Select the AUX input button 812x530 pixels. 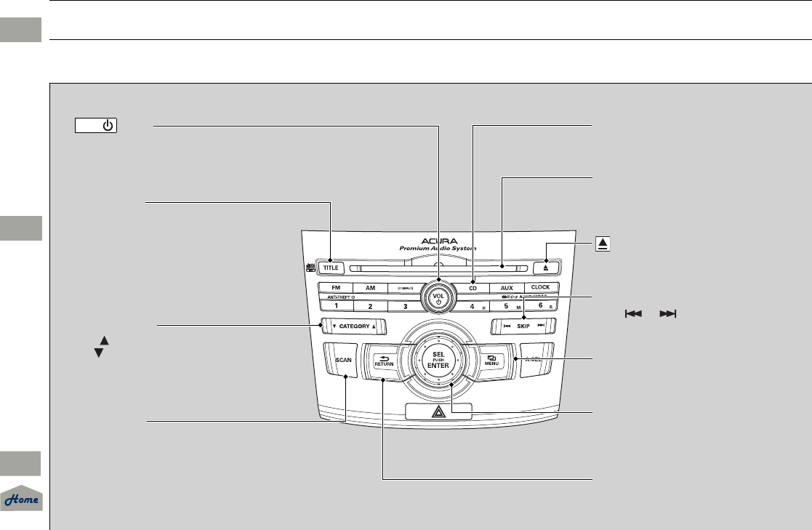point(507,288)
